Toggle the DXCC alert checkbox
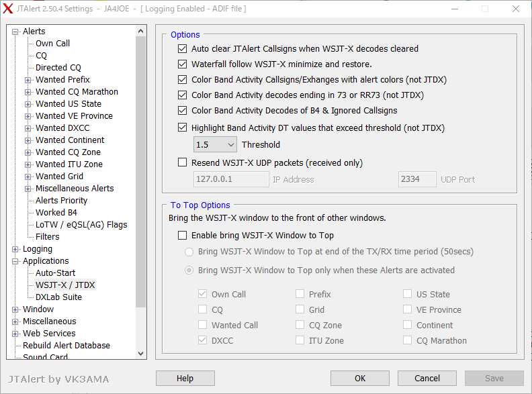This screenshot has height=394, width=532. pyautogui.click(x=203, y=340)
